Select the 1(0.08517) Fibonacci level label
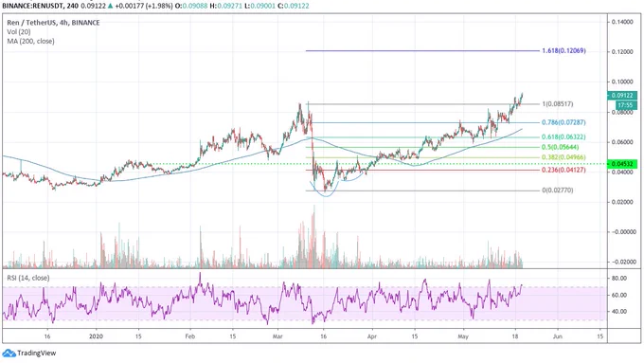This screenshot has height=363, width=644. coord(558,104)
